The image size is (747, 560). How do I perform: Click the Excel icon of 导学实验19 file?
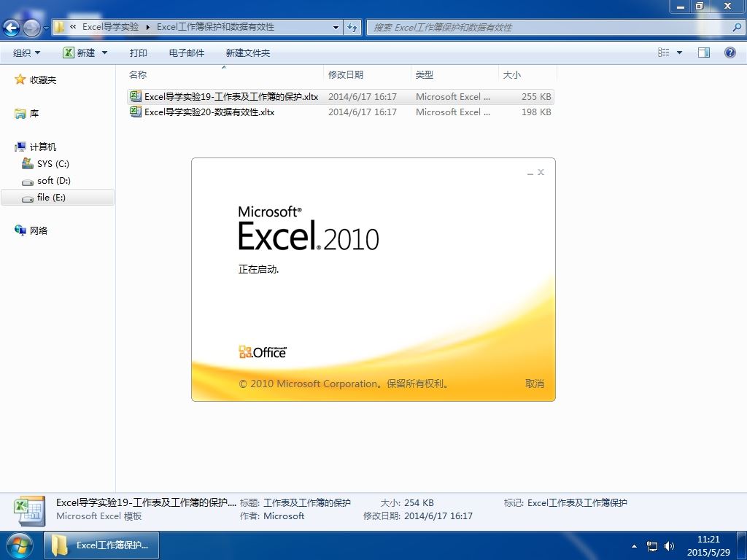[x=135, y=97]
